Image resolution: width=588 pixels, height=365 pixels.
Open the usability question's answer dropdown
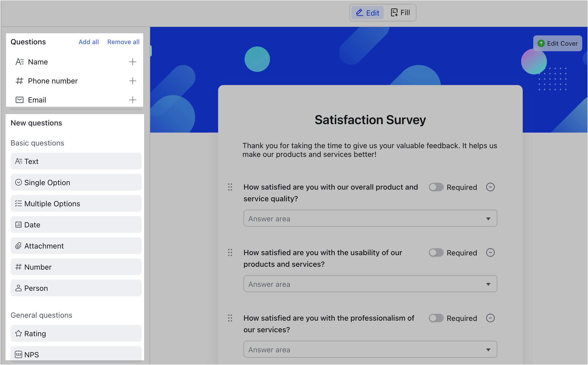coord(488,284)
